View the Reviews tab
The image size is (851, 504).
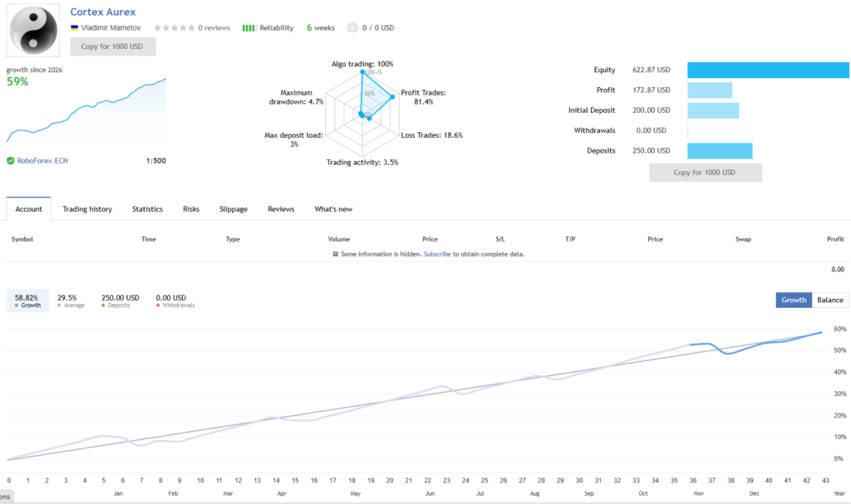coord(281,209)
